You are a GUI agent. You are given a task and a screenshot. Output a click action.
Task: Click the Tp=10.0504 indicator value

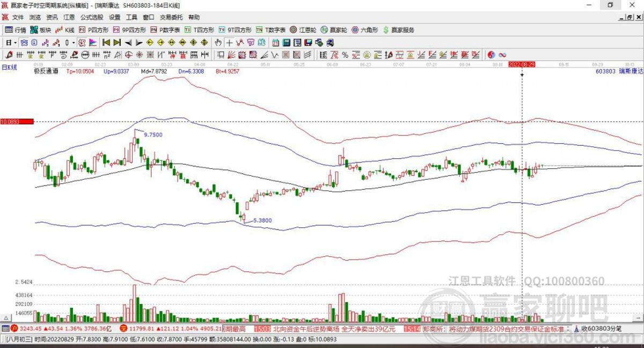coord(80,70)
